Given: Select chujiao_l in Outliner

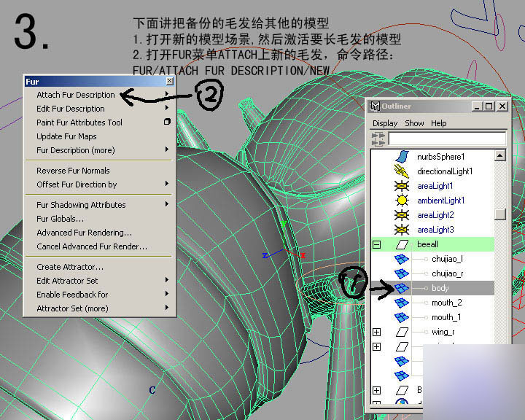Looking at the screenshot, I should click(x=447, y=259).
